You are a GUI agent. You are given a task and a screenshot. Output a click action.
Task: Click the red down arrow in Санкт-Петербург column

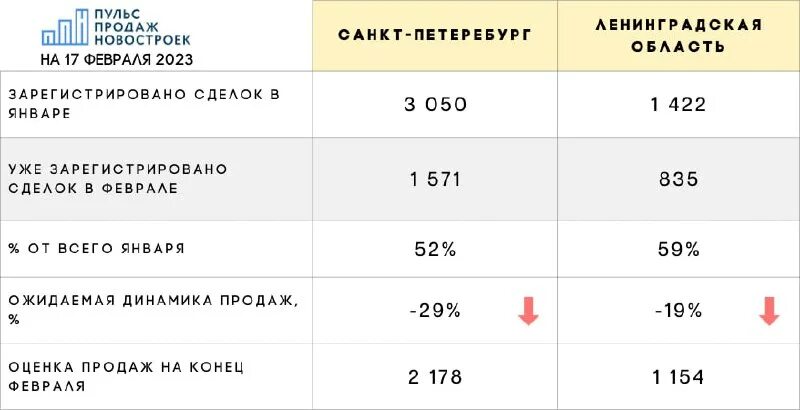529,311
